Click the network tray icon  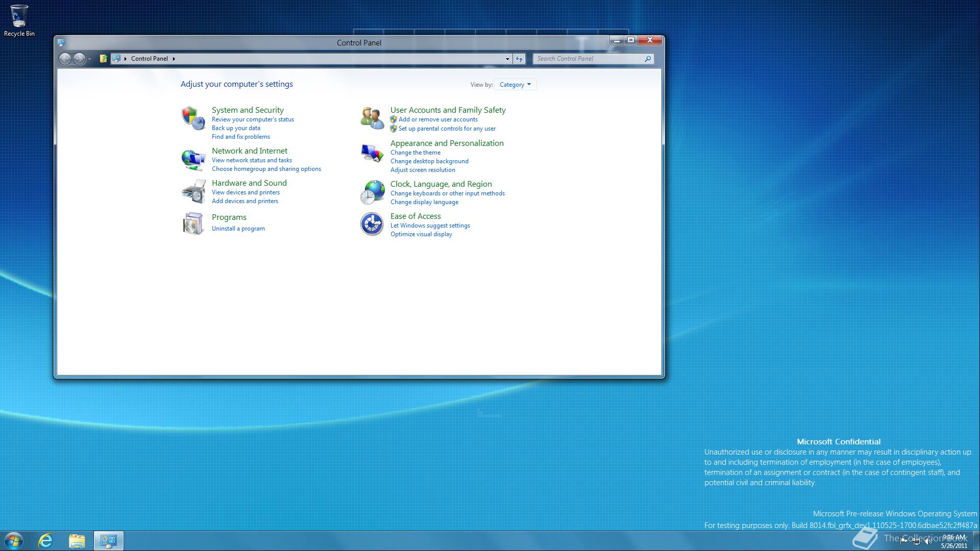point(916,541)
